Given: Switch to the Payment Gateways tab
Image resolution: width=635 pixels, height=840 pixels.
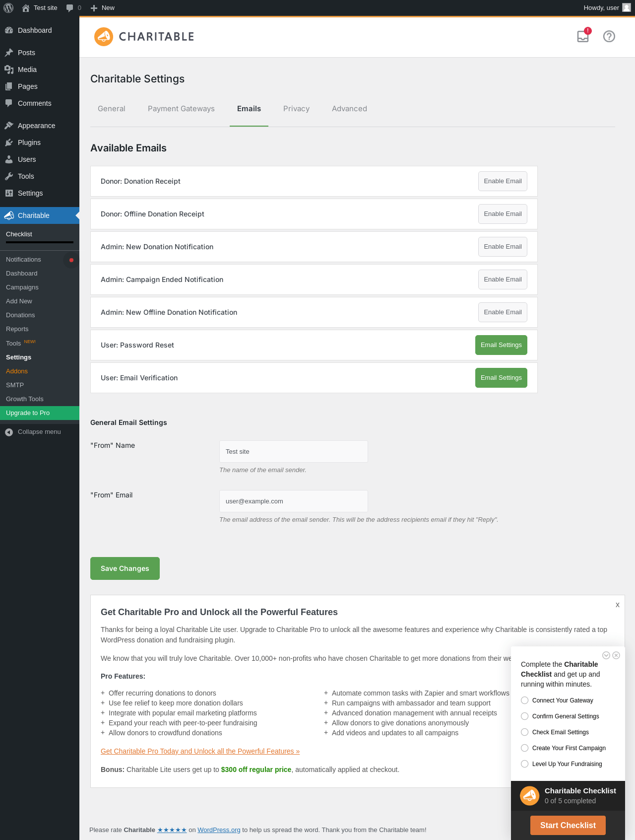Looking at the screenshot, I should [181, 109].
